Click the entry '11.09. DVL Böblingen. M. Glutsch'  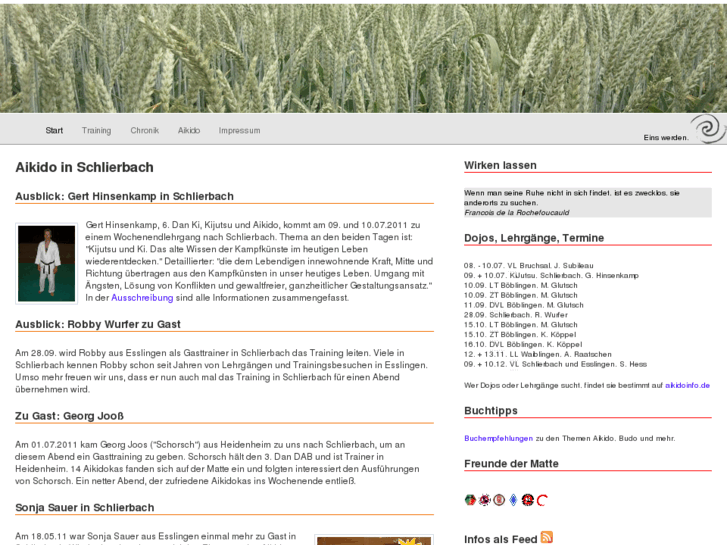click(x=524, y=305)
